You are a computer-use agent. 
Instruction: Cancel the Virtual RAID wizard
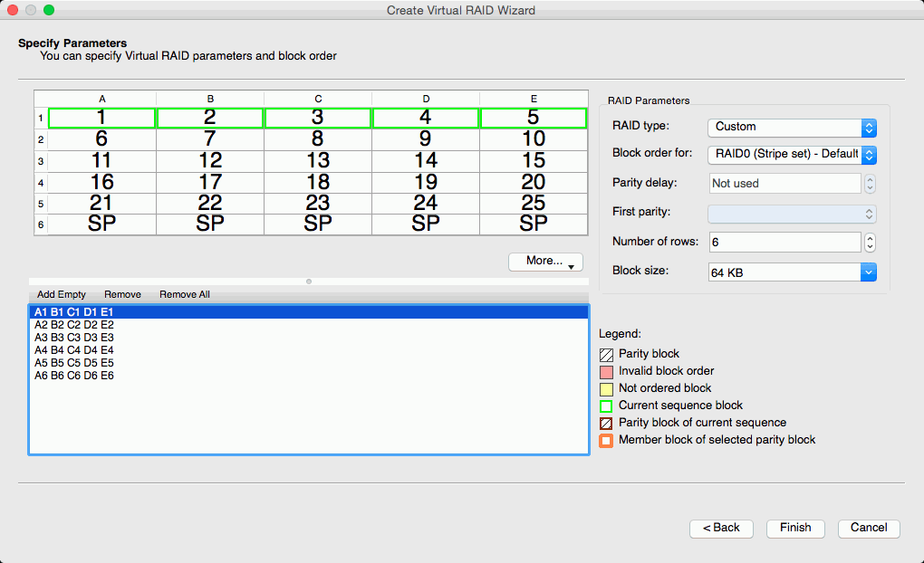(869, 528)
